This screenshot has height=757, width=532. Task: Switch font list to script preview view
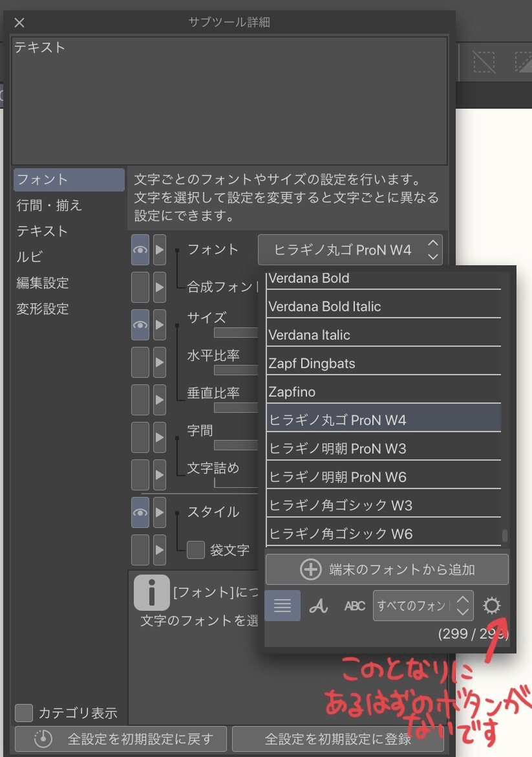[318, 606]
